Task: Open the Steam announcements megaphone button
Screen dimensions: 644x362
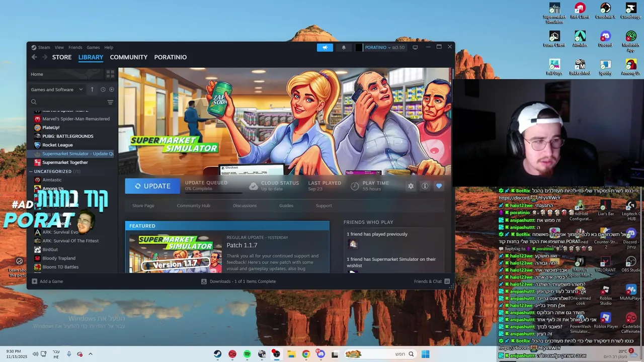Action: click(x=325, y=47)
